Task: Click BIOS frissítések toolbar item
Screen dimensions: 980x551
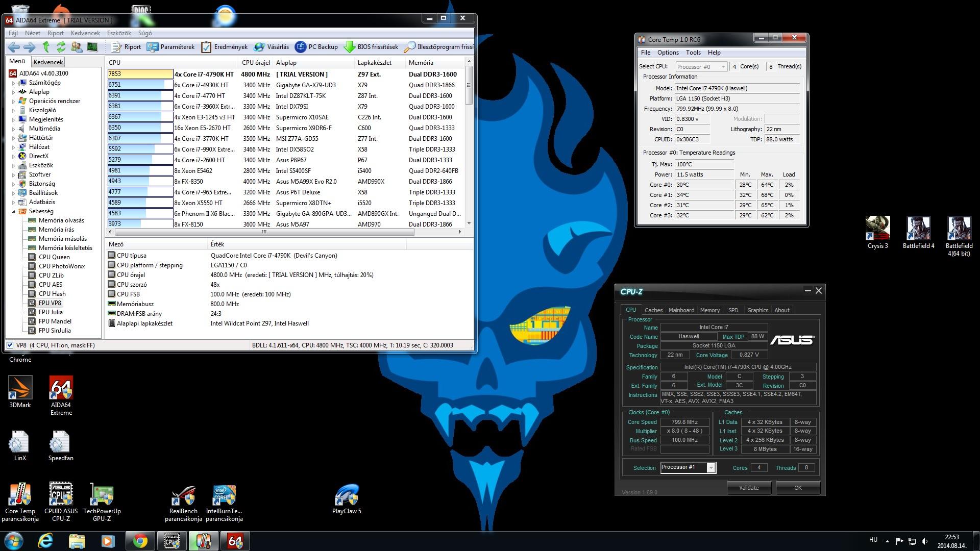Action: (x=371, y=47)
